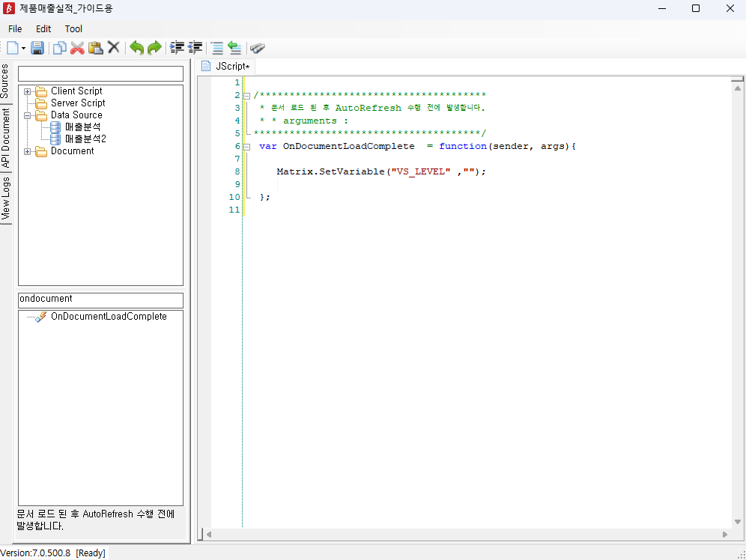Screen dimensions: 746x560
Task: Open the File menu
Action: tap(15, 29)
